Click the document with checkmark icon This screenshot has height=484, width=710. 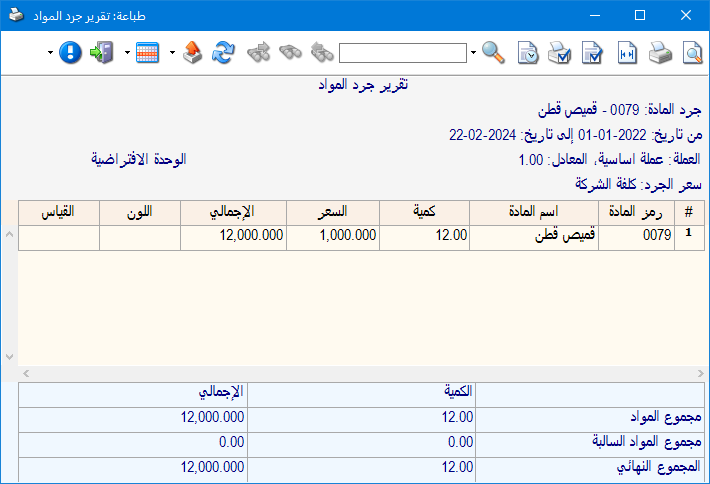[x=592, y=53]
